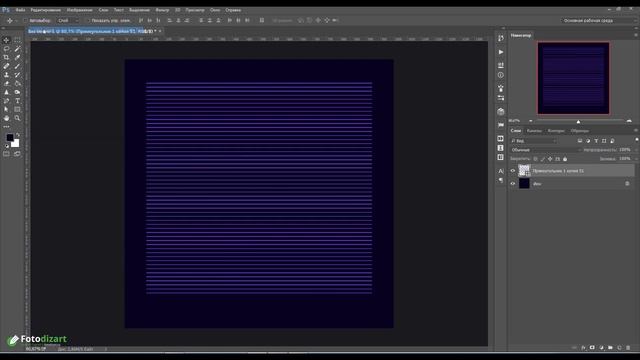
Task: Select the Clone Stamp tool
Action: [6, 75]
